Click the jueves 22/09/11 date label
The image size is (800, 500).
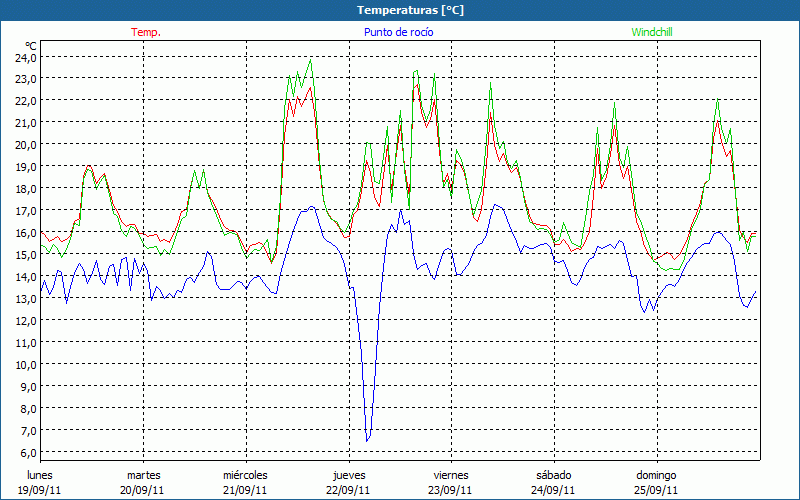click(348, 482)
